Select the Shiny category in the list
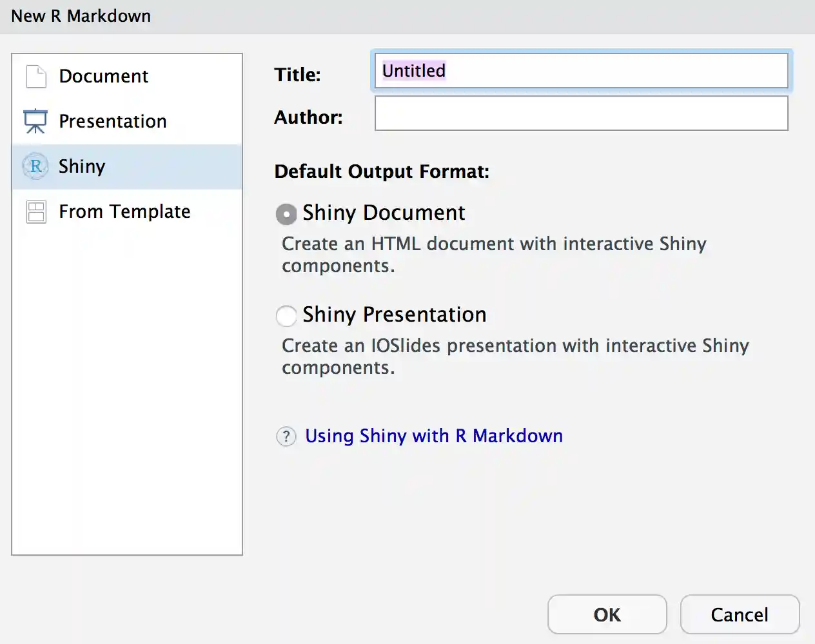The image size is (815, 644). [82, 166]
